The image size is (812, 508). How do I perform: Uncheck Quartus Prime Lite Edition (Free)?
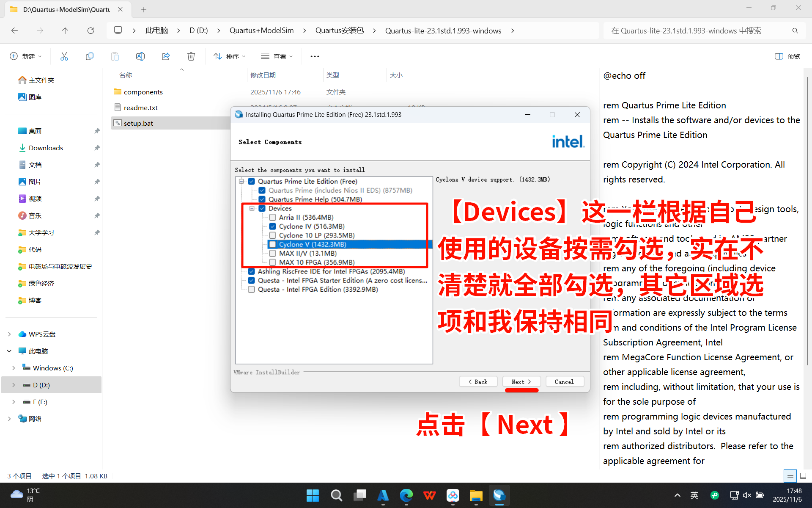[x=252, y=181]
